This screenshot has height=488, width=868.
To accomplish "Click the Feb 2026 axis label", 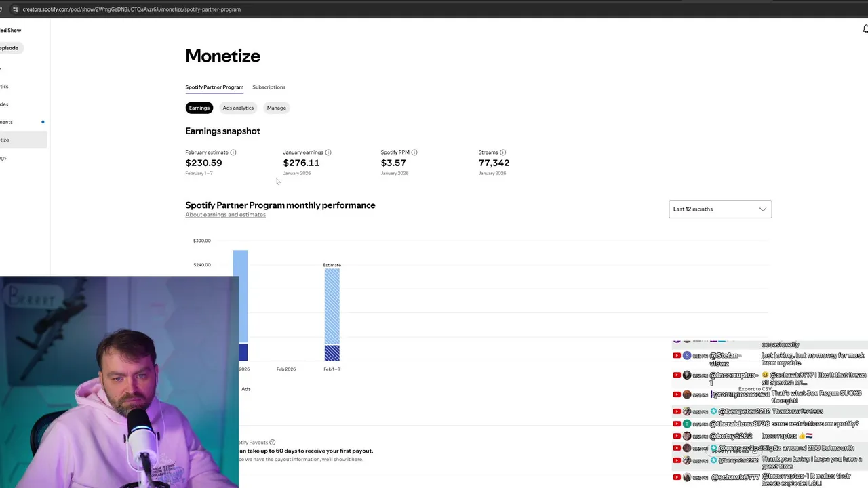I will (x=286, y=369).
